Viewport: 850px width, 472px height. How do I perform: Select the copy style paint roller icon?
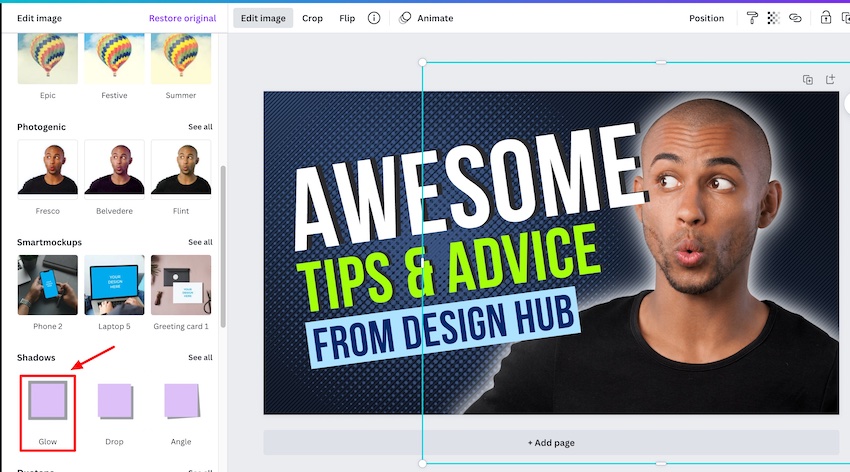pos(752,18)
